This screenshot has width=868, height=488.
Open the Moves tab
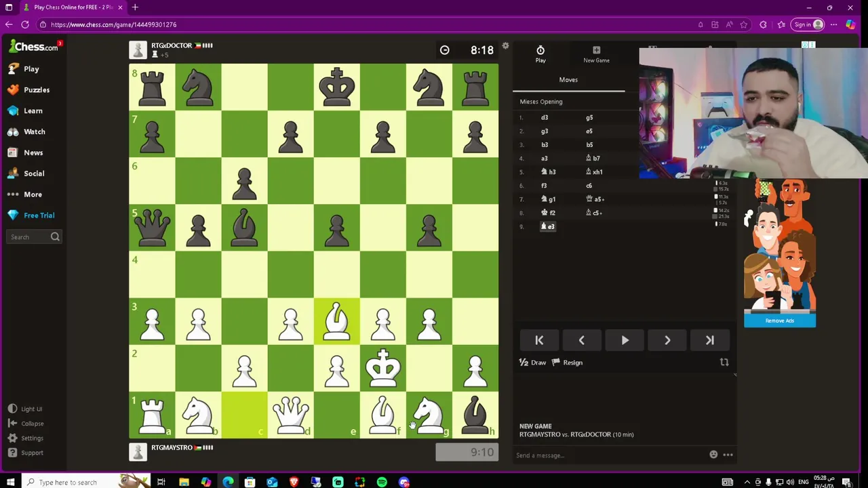point(568,80)
